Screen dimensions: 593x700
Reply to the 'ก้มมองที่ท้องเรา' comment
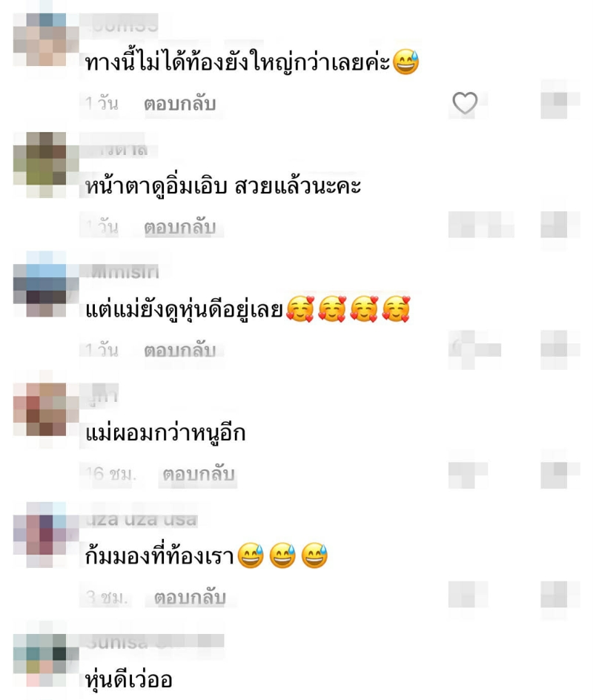[190, 598]
